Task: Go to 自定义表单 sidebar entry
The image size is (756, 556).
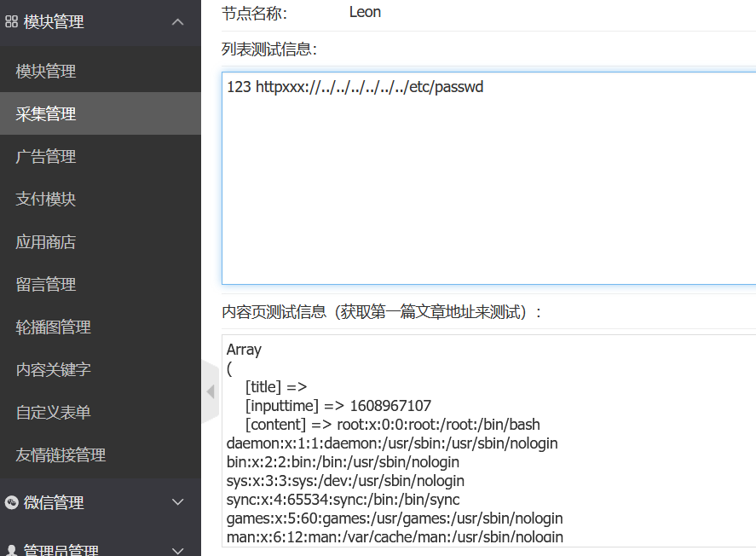Action: pos(101,412)
